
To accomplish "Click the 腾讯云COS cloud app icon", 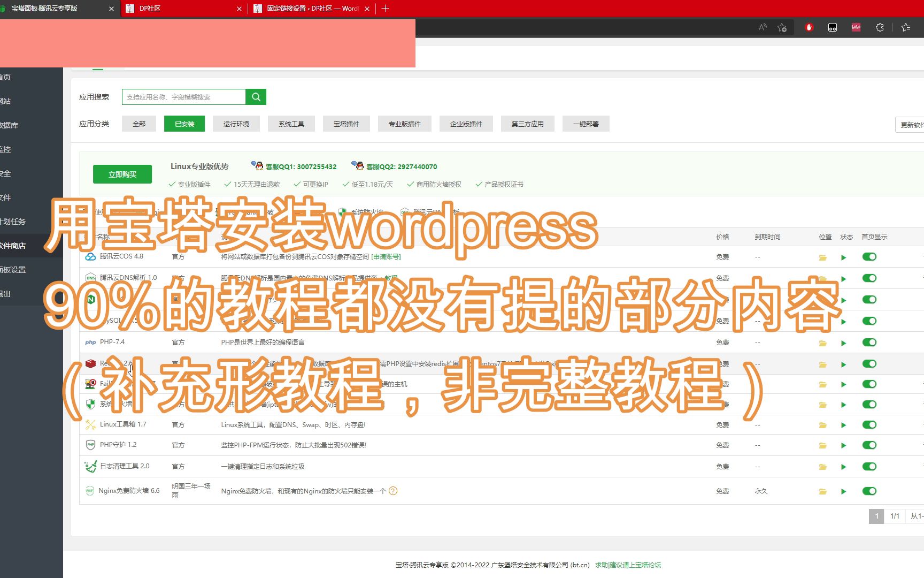I will pos(90,257).
